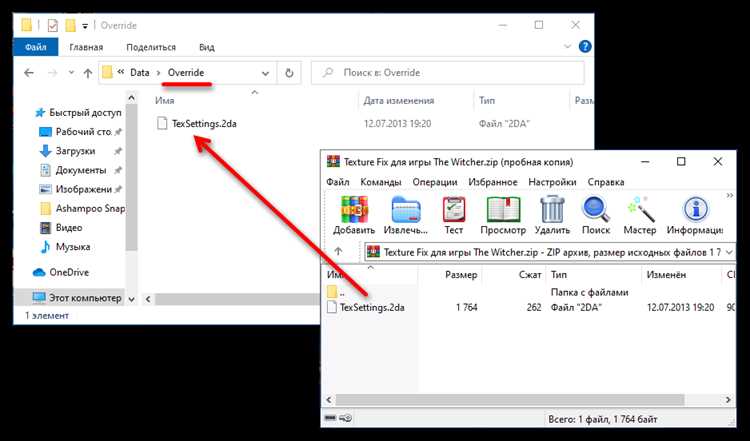Expand the Explorer address bar history dropdown
750x441 pixels.
265,73
